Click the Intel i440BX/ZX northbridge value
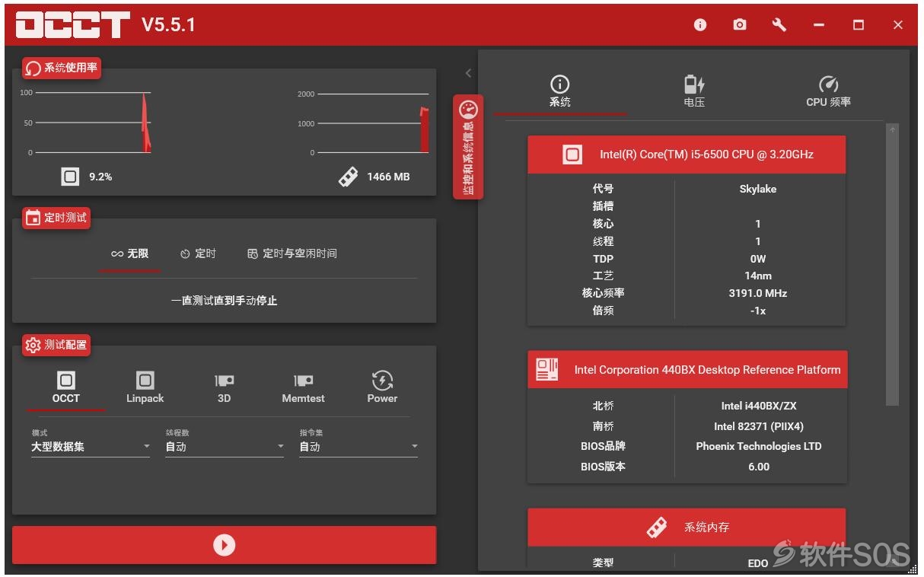This screenshot has height=577, width=924. pos(759,406)
